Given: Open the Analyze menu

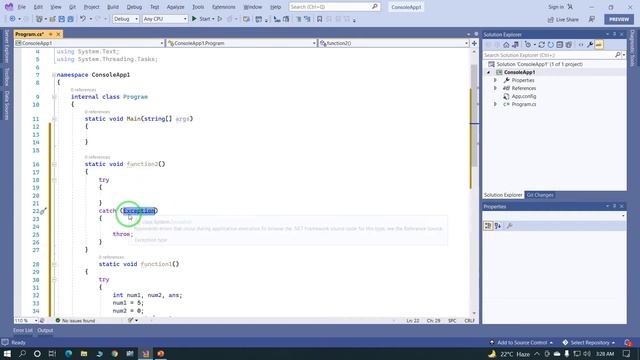Looking at the screenshot, I should point(175,7).
